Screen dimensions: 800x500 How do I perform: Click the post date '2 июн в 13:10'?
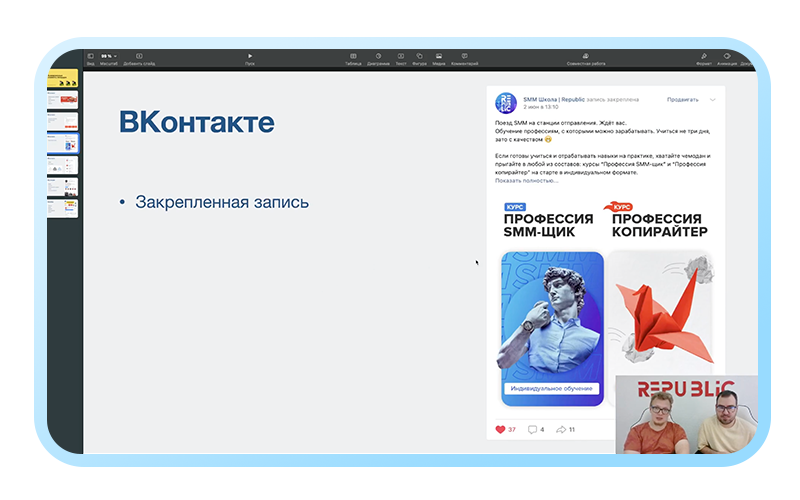(x=541, y=107)
